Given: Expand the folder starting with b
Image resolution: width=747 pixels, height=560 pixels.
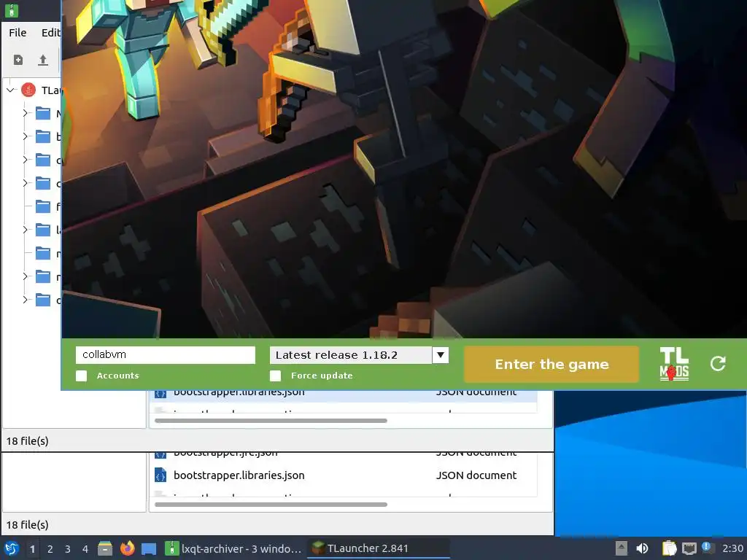Looking at the screenshot, I should point(26,136).
